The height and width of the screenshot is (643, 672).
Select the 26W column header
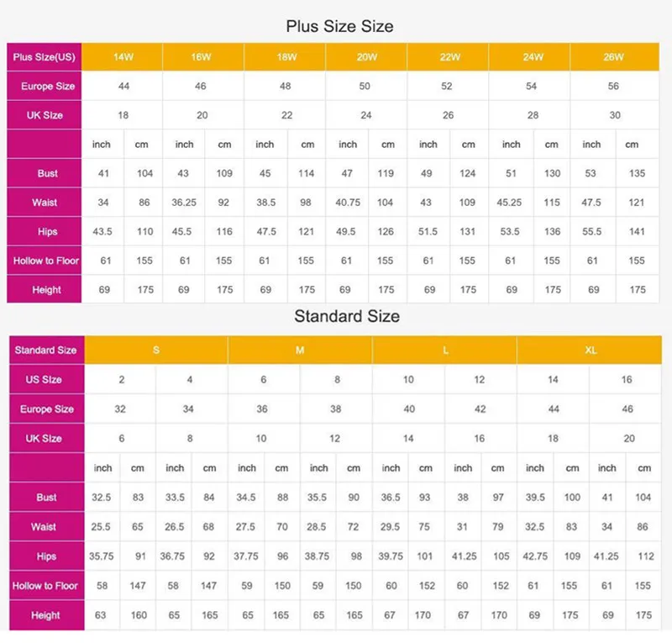point(614,57)
